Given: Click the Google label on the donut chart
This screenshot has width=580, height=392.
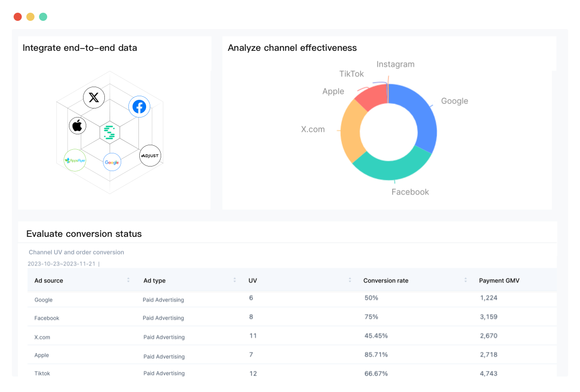Looking at the screenshot, I should pyautogui.click(x=454, y=101).
